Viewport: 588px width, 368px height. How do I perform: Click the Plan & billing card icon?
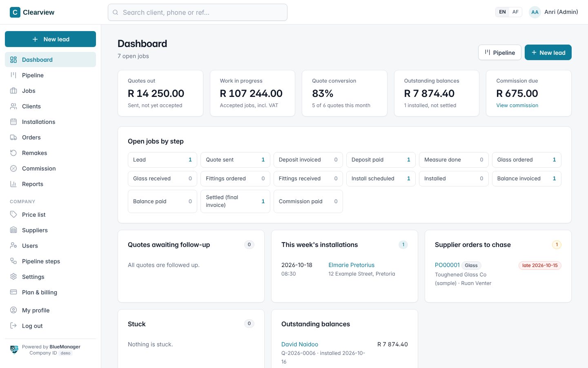click(13, 292)
